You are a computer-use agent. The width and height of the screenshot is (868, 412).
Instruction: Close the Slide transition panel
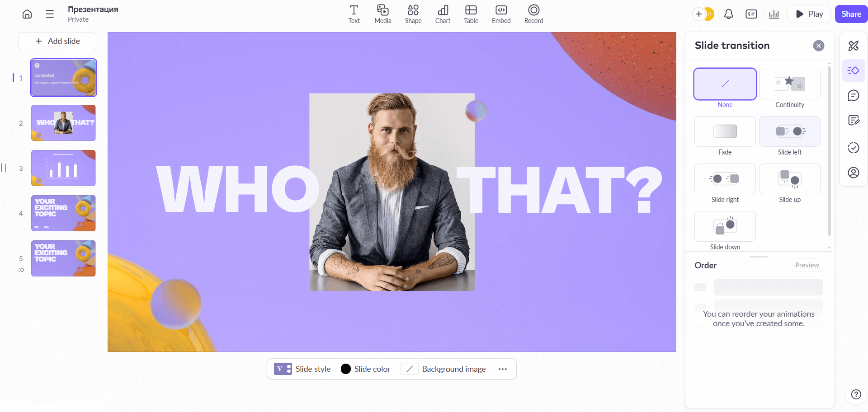click(818, 46)
